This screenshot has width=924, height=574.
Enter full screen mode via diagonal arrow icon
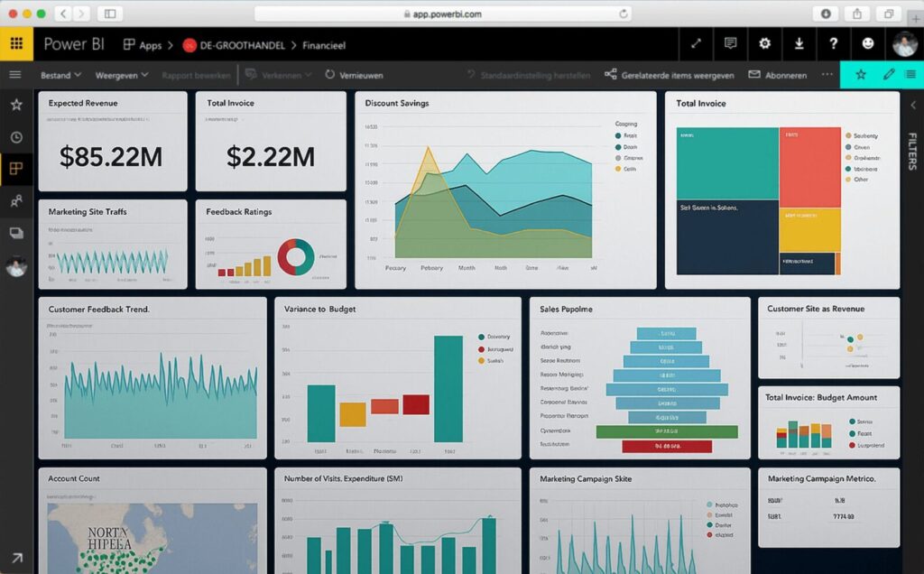coord(694,44)
